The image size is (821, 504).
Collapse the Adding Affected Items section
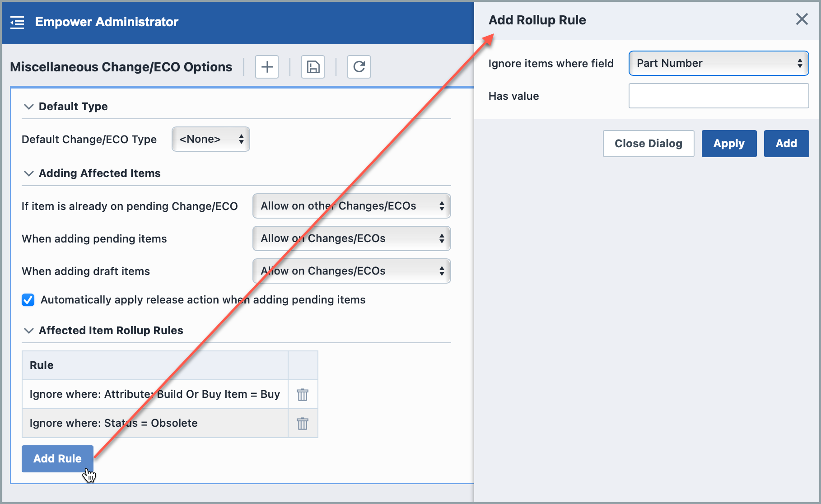click(29, 173)
